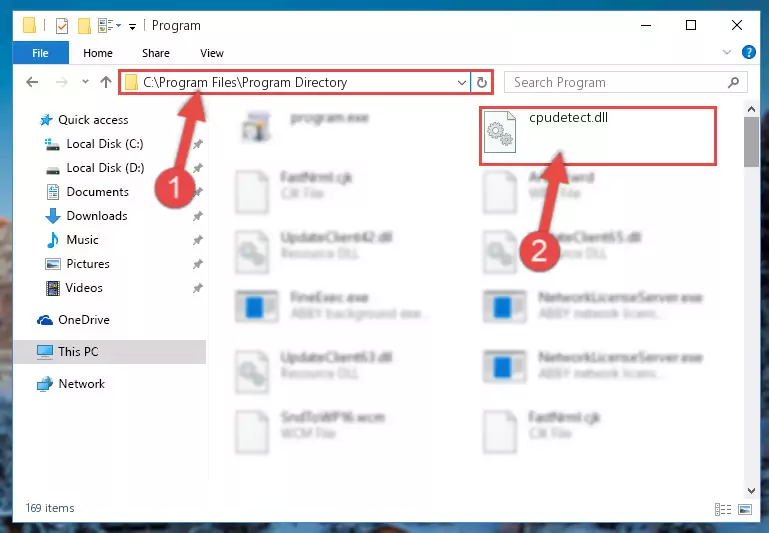This screenshot has width=769, height=533.
Task: Open Pictures in the sidebar
Action: [88, 264]
